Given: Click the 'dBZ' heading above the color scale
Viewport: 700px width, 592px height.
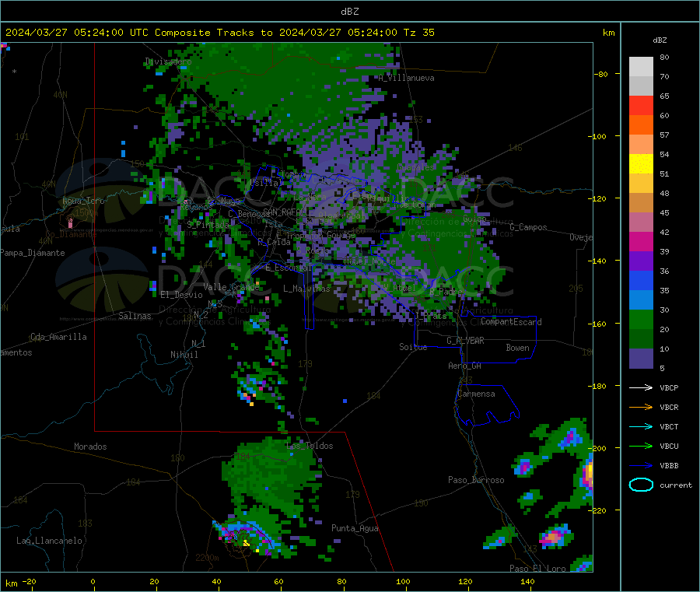Looking at the screenshot, I should [x=660, y=40].
